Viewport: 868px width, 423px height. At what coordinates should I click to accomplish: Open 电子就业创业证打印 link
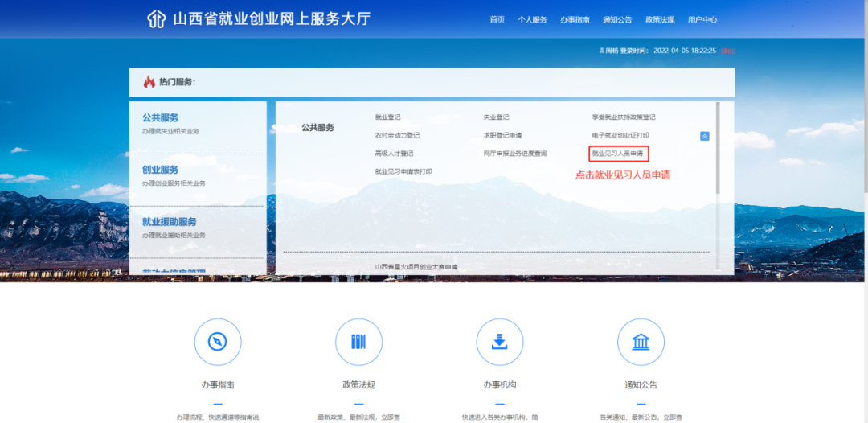pyautogui.click(x=620, y=135)
